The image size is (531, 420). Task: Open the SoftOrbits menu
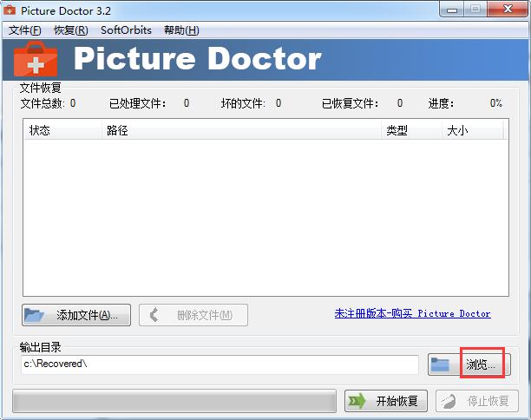click(126, 30)
